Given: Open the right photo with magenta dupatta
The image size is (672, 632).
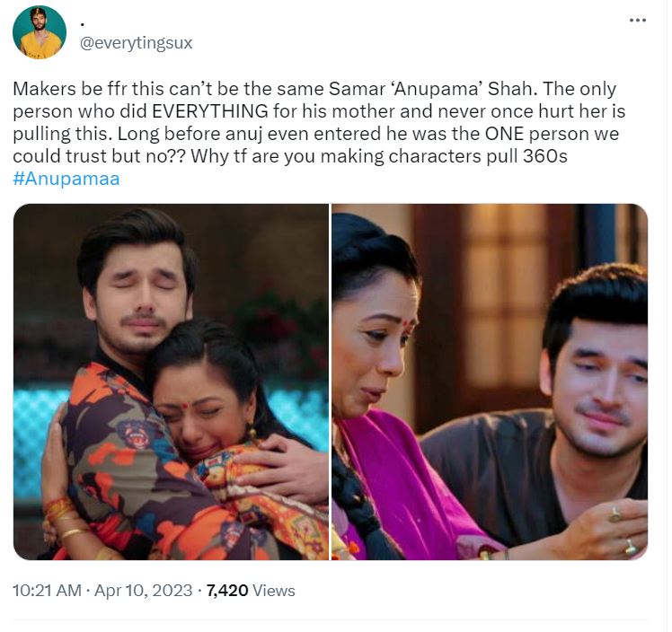Looking at the screenshot, I should (490, 382).
